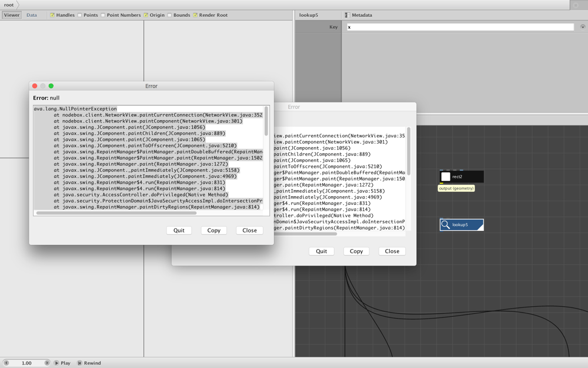
Task: Disable the Origin checkbox
Action: [x=146, y=15]
